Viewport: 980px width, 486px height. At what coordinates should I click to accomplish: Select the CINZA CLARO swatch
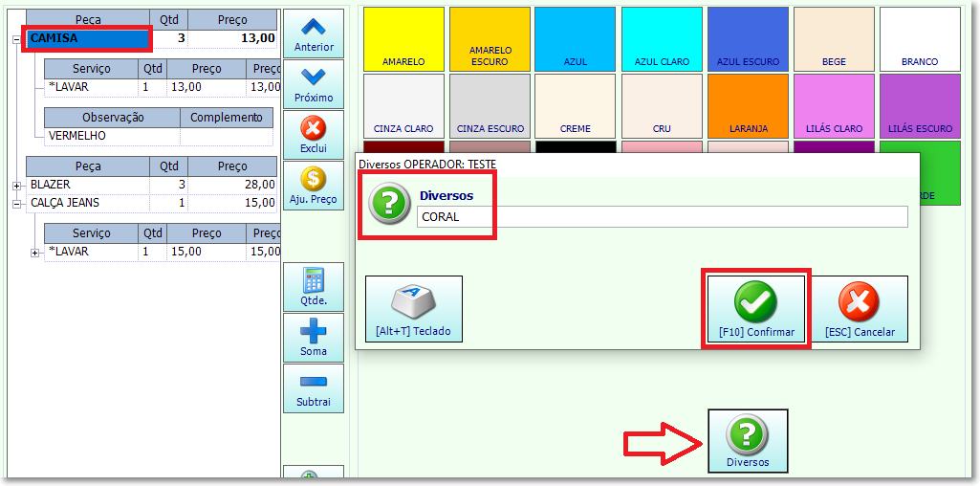(x=403, y=105)
